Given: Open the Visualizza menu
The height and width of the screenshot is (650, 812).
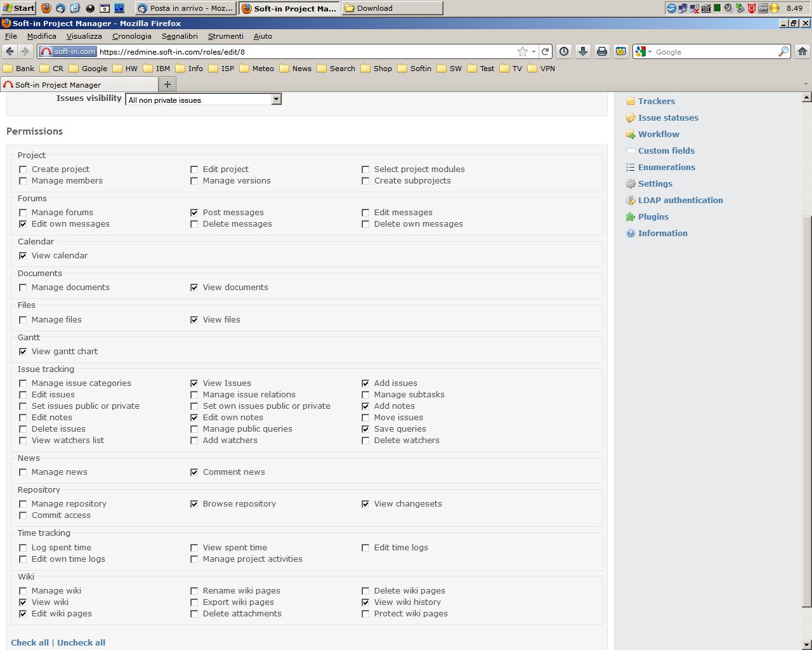Looking at the screenshot, I should [84, 36].
